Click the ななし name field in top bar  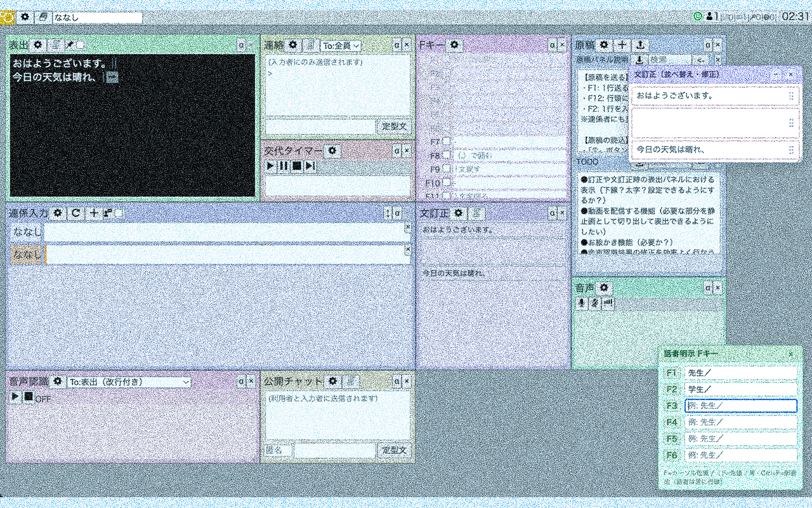tap(98, 18)
